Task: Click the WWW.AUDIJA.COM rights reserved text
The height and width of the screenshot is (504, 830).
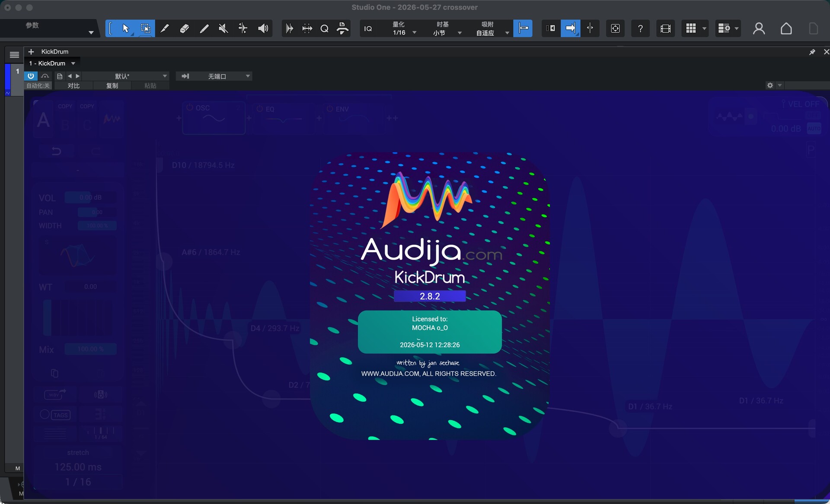Action: coord(429,374)
